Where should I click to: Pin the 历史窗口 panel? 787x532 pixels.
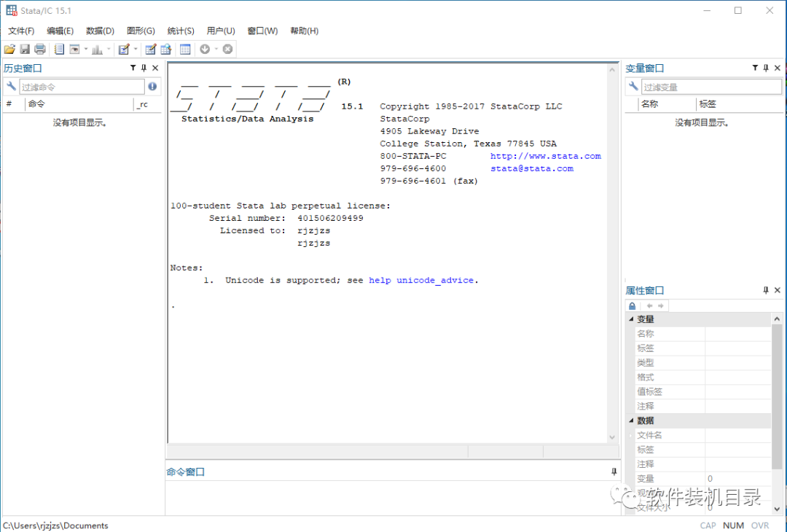click(x=144, y=68)
